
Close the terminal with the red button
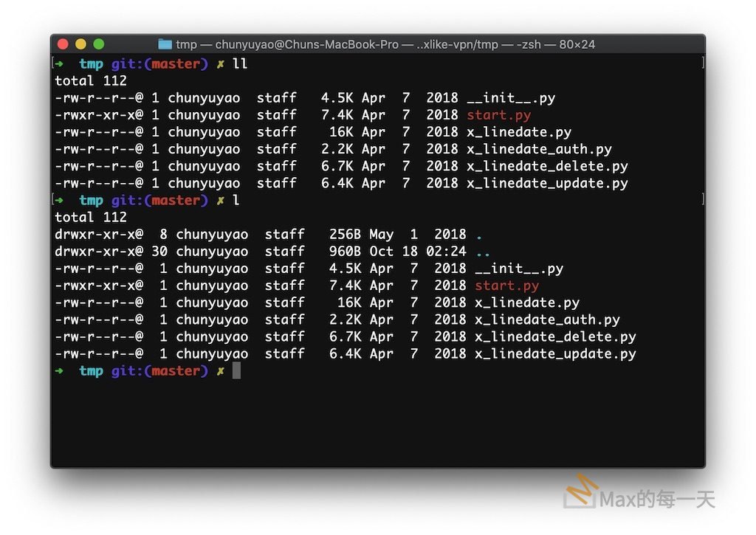point(63,44)
